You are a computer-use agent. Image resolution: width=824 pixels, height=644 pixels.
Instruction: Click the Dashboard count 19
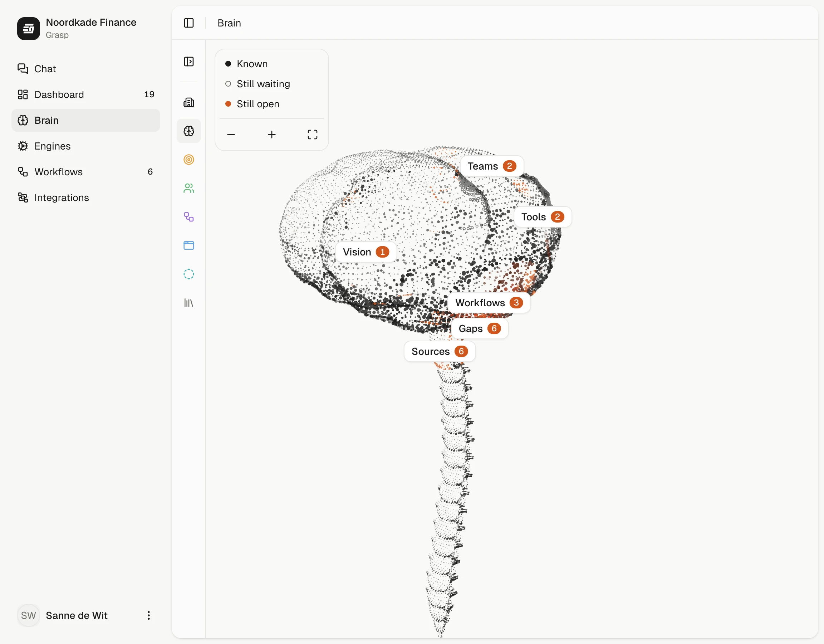click(x=149, y=94)
